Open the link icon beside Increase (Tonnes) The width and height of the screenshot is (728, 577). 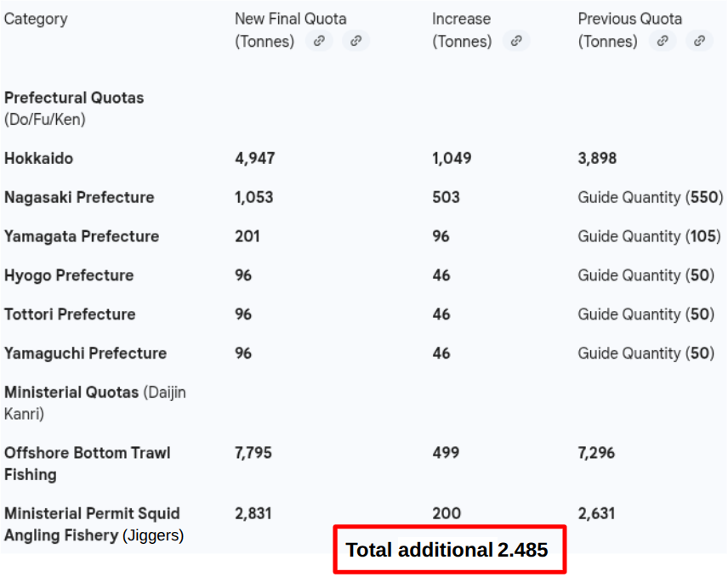point(516,41)
